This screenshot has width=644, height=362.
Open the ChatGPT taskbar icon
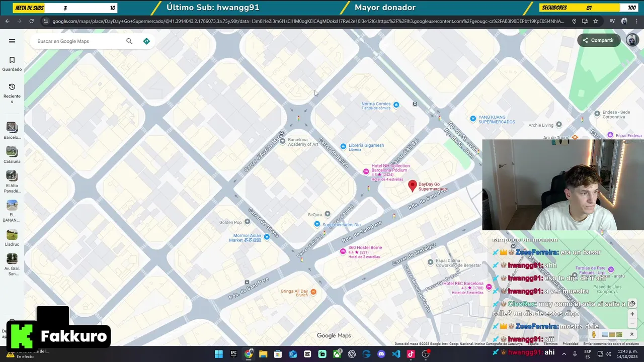[352, 354]
